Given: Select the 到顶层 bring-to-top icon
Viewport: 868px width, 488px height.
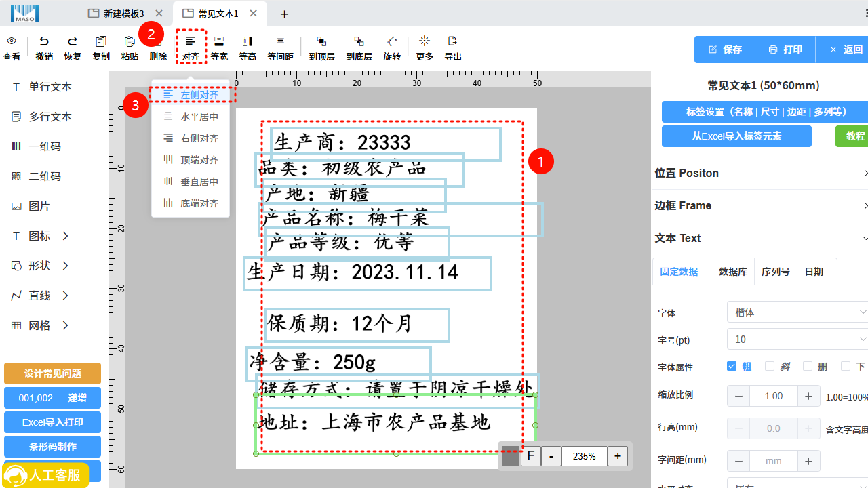Looking at the screenshot, I should [321, 41].
